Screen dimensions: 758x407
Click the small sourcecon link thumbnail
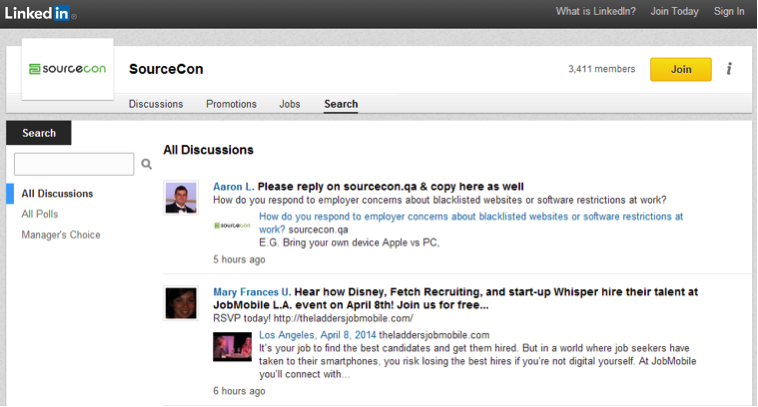(233, 225)
